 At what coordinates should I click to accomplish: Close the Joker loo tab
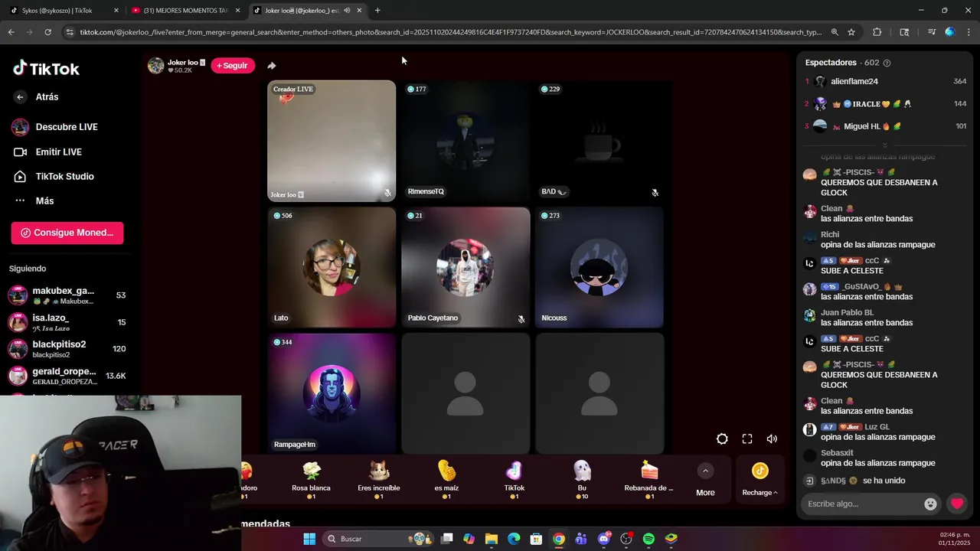point(359,11)
